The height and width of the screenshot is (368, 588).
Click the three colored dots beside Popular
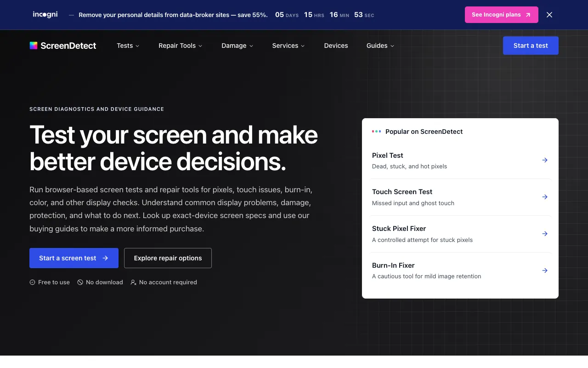pyautogui.click(x=377, y=132)
